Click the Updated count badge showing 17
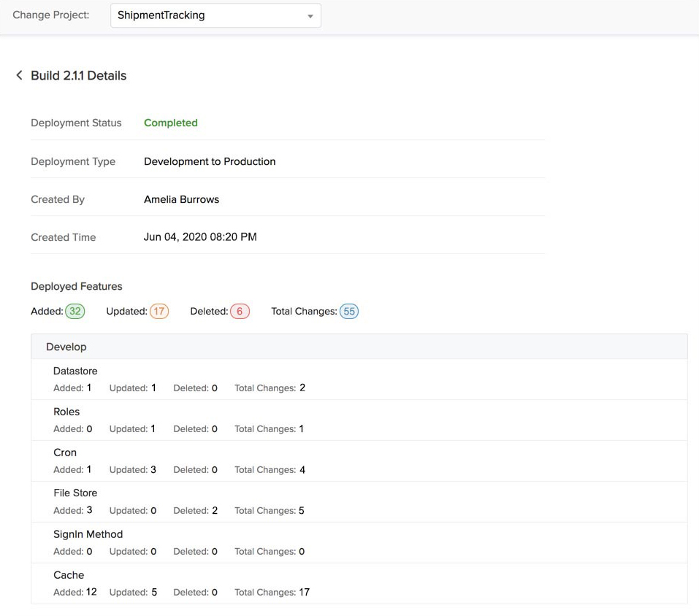This screenshot has width=699, height=616. 158,311
